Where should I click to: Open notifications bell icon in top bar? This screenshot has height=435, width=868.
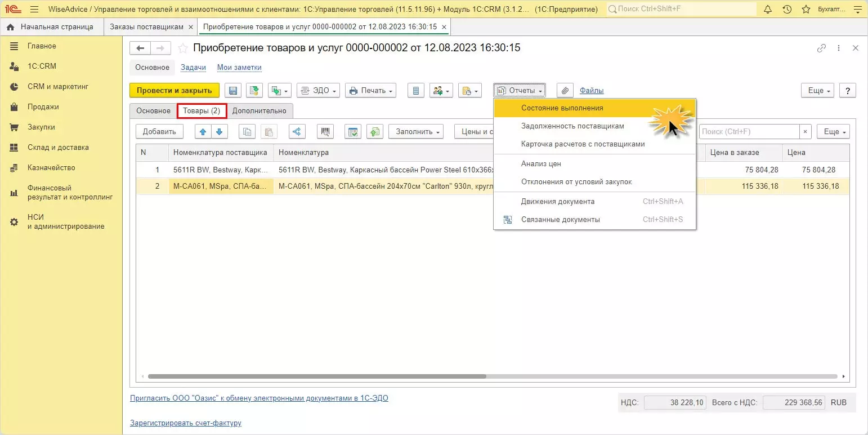[768, 10]
